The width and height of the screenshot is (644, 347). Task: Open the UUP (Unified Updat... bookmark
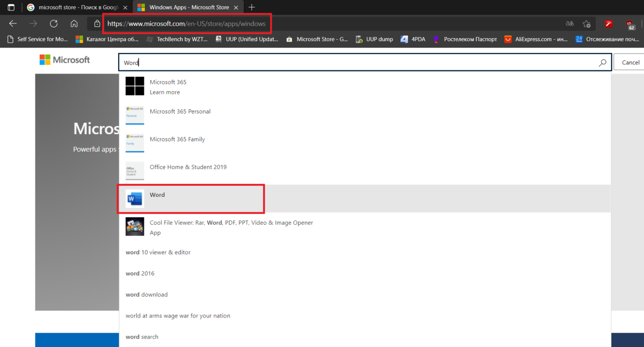click(246, 39)
